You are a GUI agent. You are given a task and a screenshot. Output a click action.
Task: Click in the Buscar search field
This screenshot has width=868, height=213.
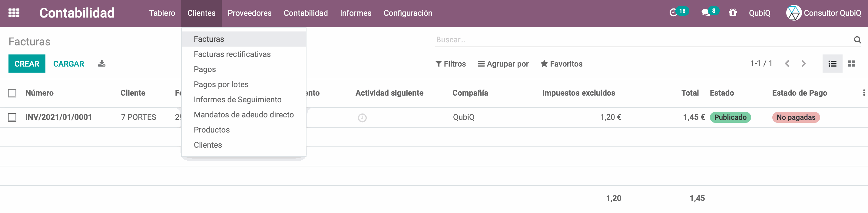tap(640, 40)
